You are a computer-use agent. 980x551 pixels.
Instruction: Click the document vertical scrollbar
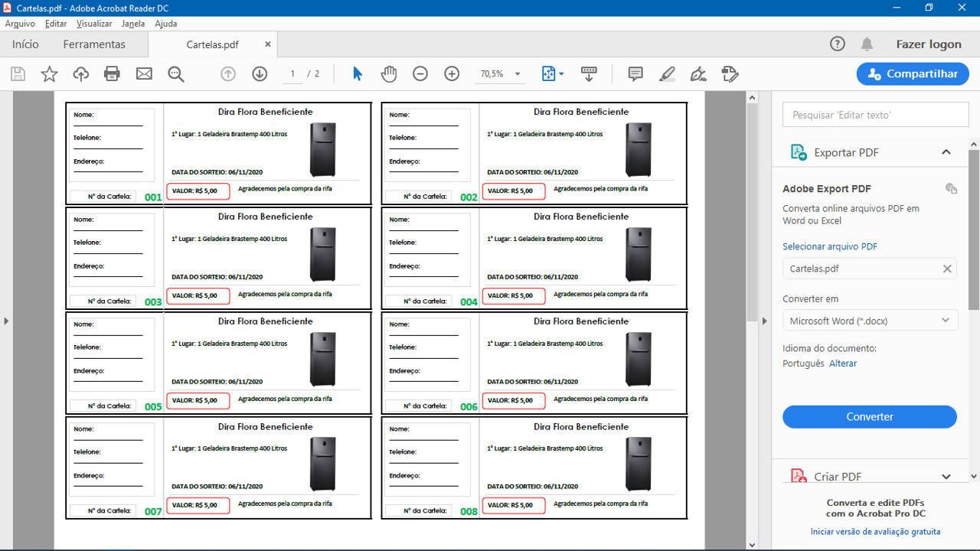point(752,212)
